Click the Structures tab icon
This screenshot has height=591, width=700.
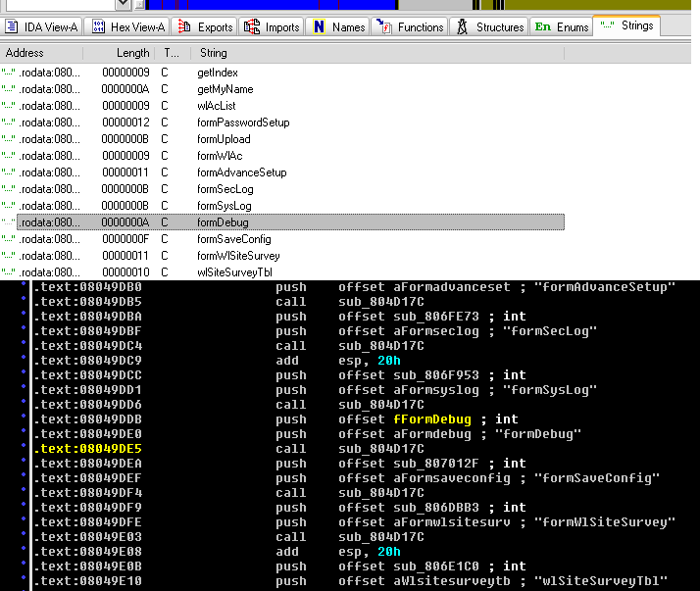point(462,26)
